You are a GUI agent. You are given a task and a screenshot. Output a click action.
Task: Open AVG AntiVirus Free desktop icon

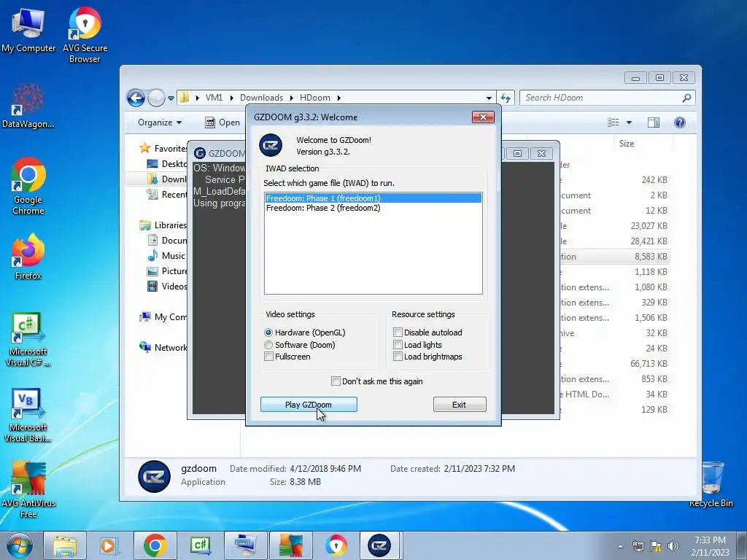(28, 489)
